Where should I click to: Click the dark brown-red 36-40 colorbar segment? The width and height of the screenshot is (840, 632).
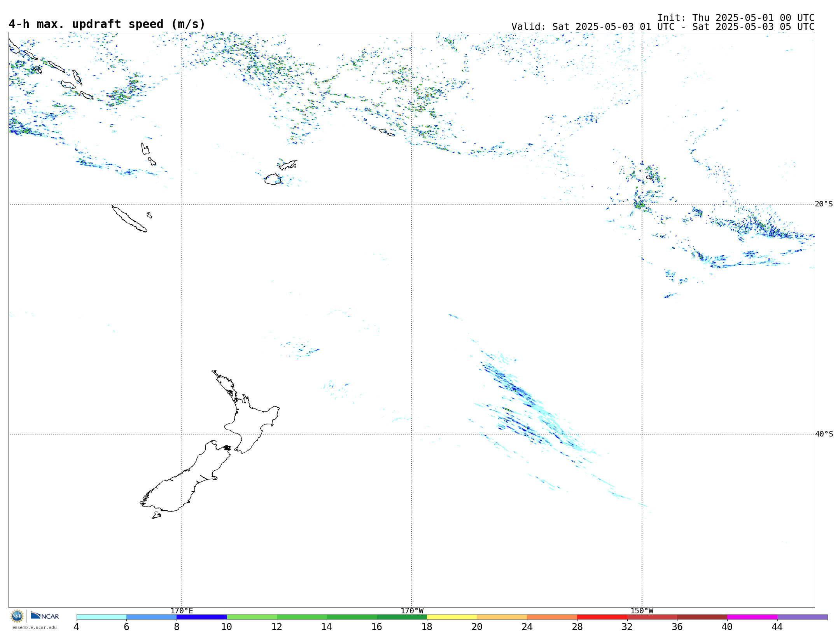[x=702, y=617]
